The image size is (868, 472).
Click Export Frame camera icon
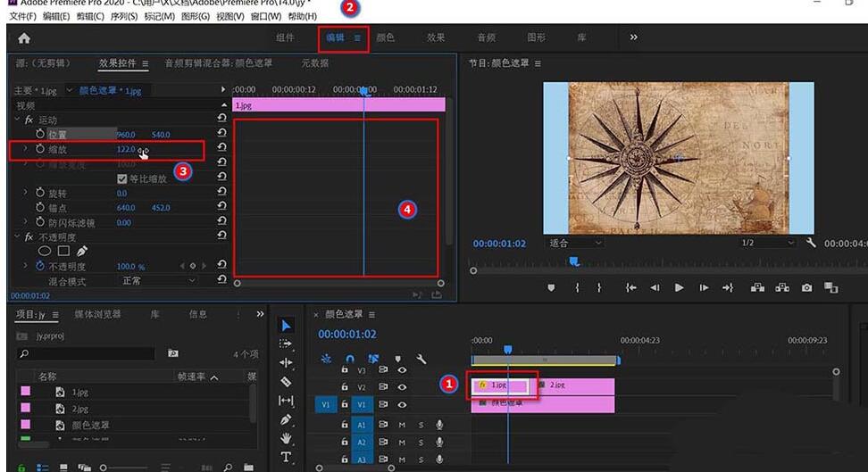click(x=807, y=287)
